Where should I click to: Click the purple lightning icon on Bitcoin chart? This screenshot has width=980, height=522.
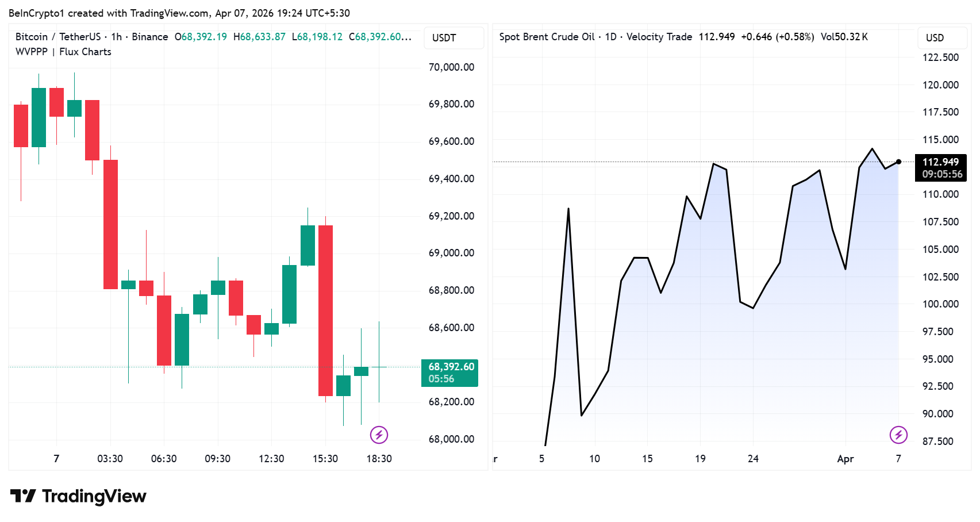[379, 435]
